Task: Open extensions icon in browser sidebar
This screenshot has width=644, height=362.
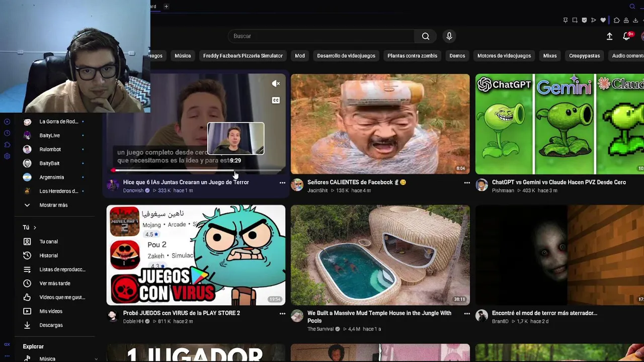Action: pyautogui.click(x=7, y=145)
